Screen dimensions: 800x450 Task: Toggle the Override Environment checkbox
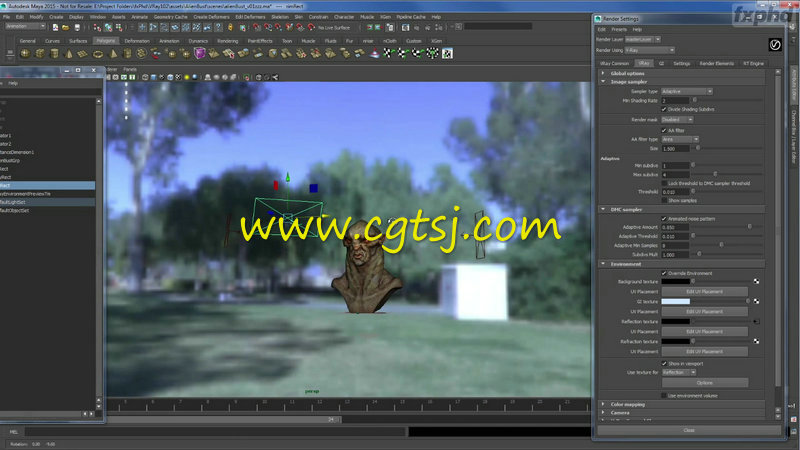664,273
